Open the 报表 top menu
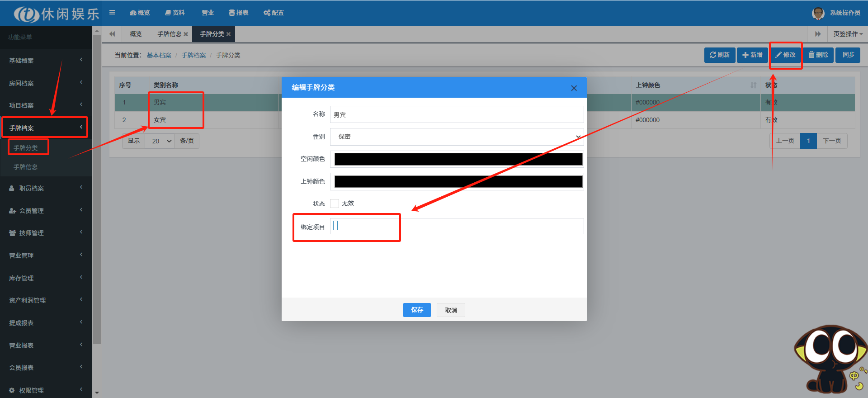The height and width of the screenshot is (398, 868). coord(239,13)
